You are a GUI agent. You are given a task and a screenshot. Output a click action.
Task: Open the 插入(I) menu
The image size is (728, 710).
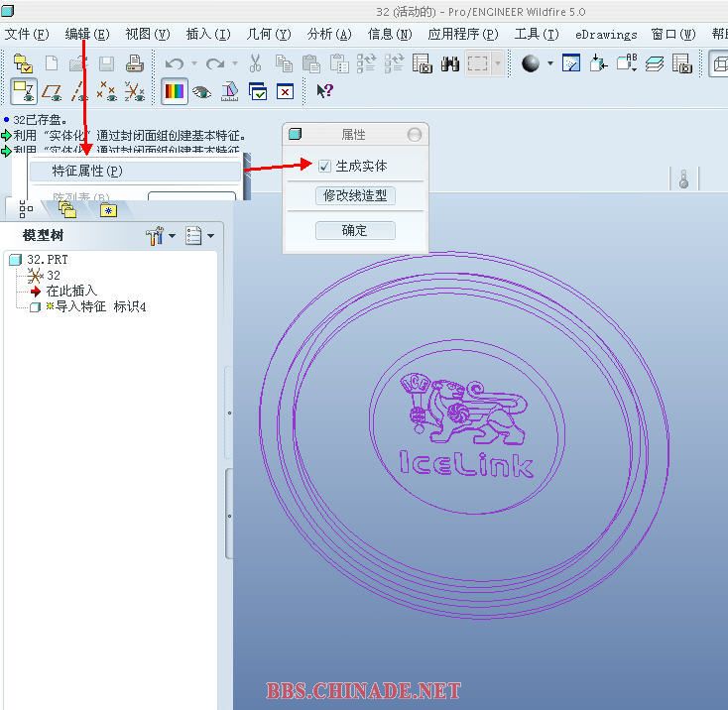tap(208, 35)
